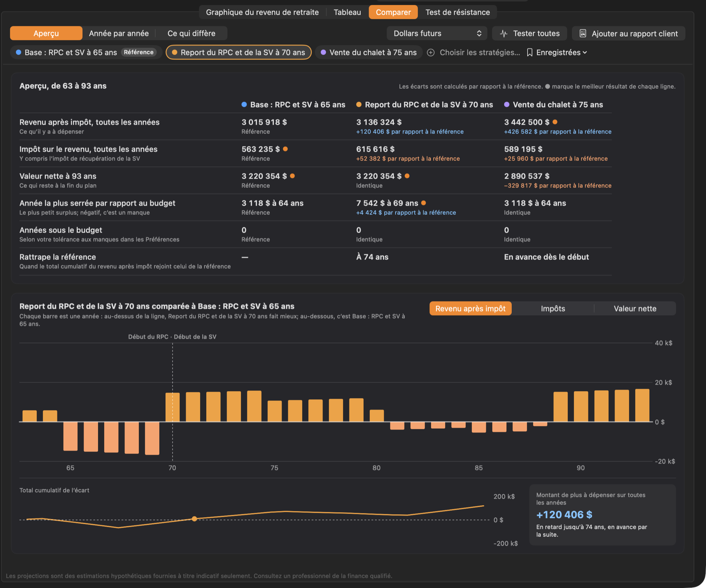706x588 pixels.
Task: Click the orange dot on Report du RPC chip
Action: [x=174, y=53]
